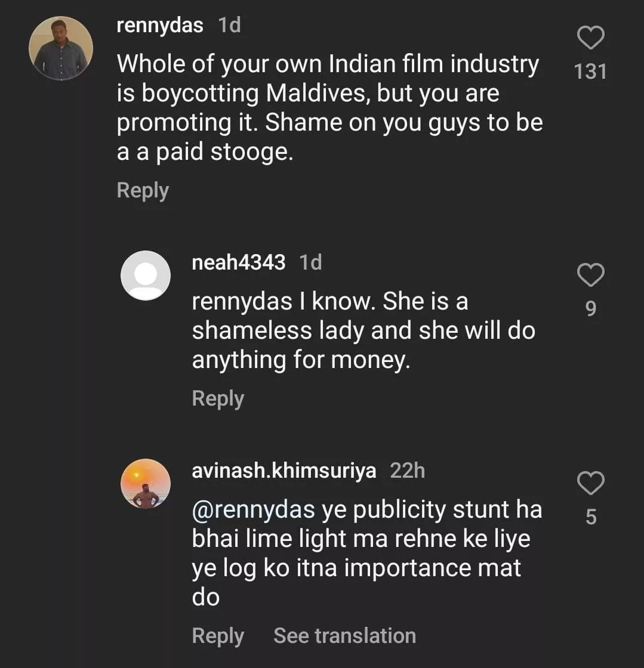Follow the @rennydas mention link

click(253, 510)
